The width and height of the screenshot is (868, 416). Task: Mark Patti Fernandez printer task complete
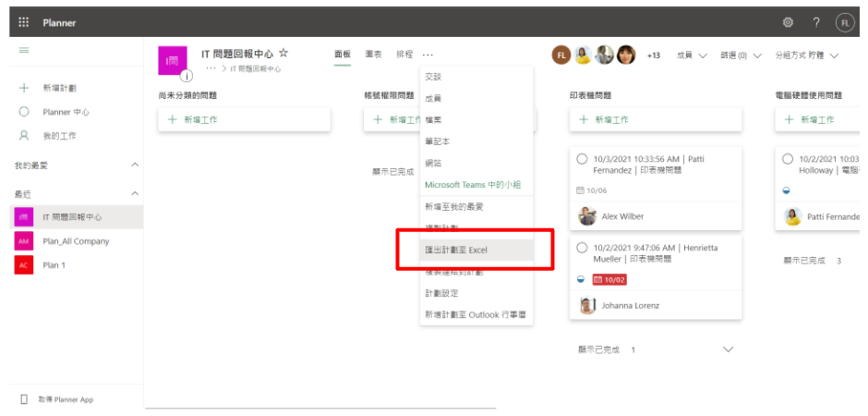[x=582, y=159]
